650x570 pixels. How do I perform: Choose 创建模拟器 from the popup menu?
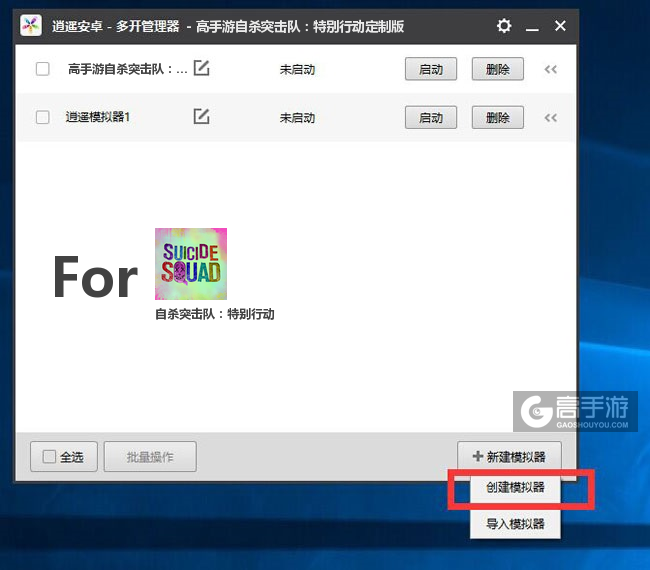coord(515,487)
